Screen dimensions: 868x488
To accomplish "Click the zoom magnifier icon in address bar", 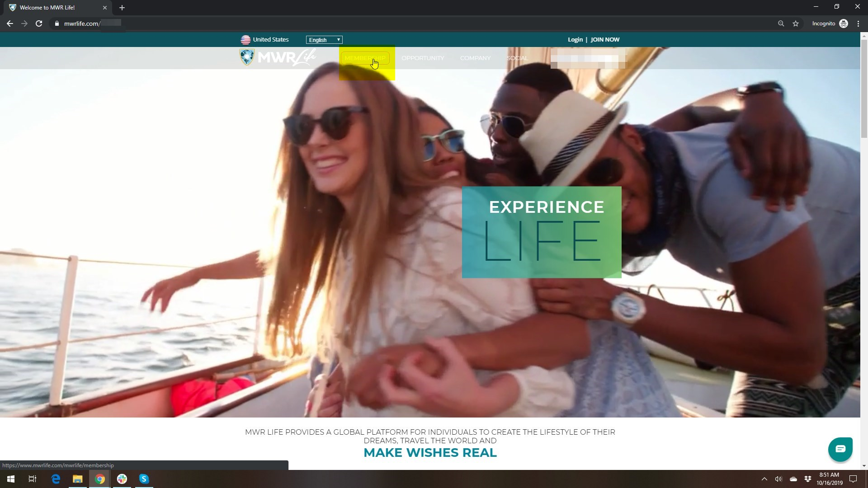I will [x=781, y=23].
